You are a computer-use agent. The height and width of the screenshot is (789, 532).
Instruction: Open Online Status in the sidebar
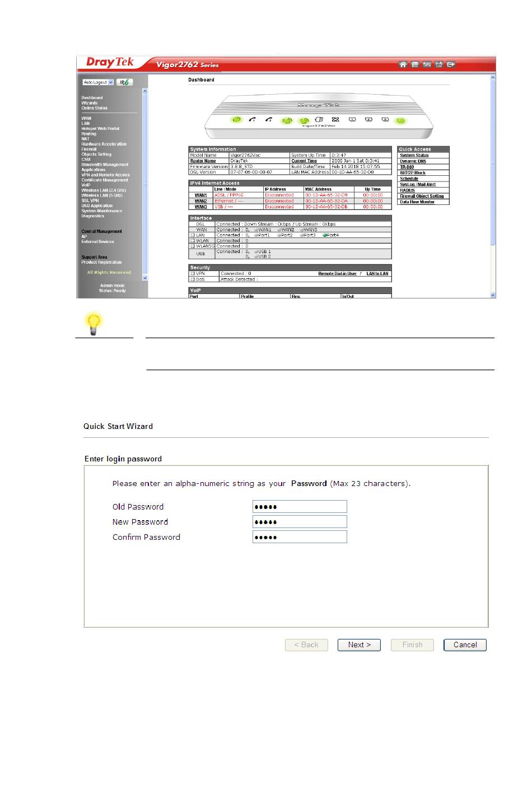[94, 108]
